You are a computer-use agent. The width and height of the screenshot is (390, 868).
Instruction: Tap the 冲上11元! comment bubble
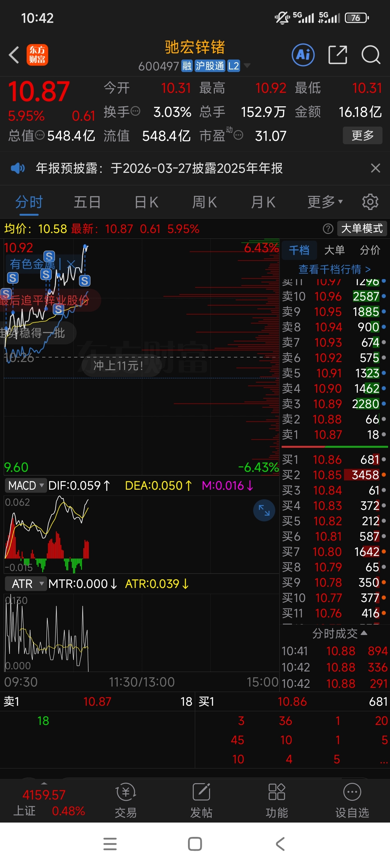pyautogui.click(x=121, y=365)
